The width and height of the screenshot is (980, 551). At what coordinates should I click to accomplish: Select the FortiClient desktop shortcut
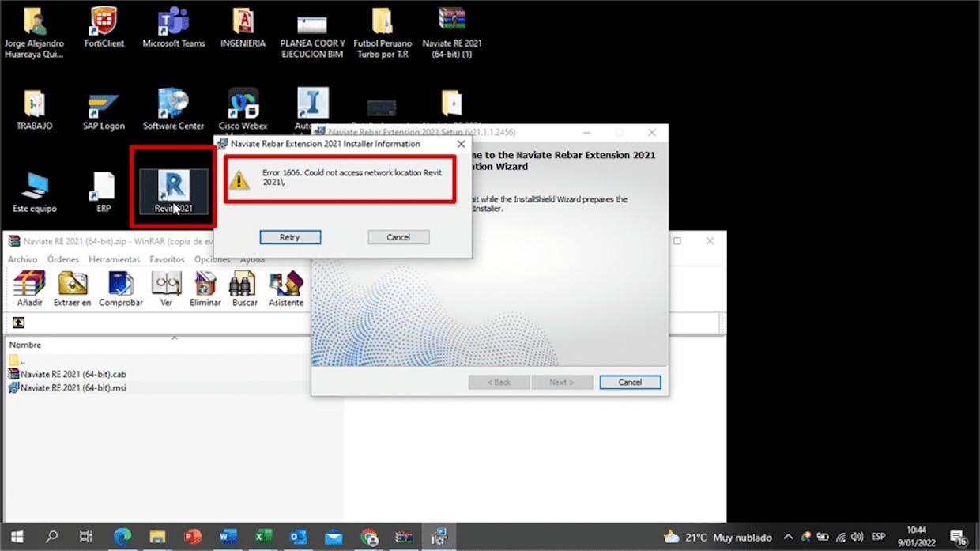104,28
